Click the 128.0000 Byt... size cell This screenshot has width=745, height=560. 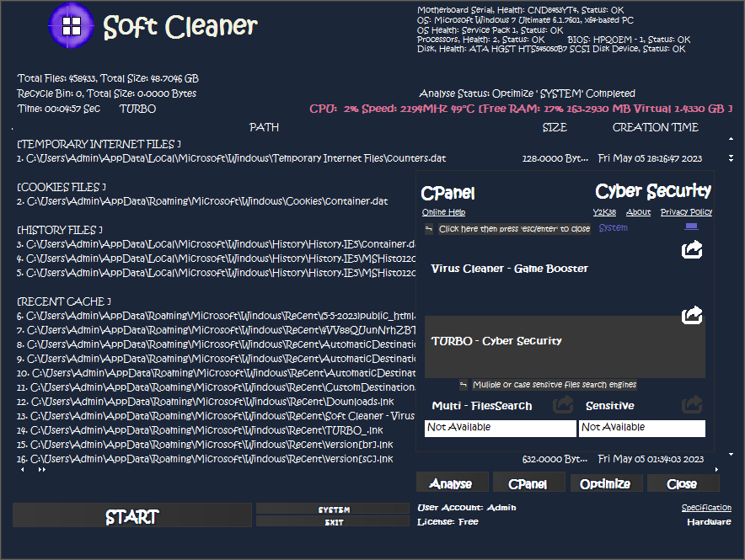[x=555, y=158]
